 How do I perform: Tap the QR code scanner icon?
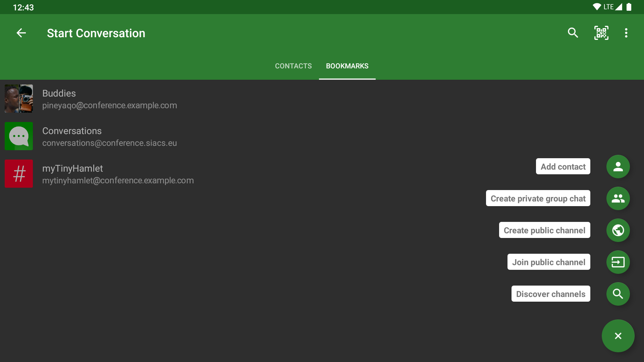(x=601, y=33)
